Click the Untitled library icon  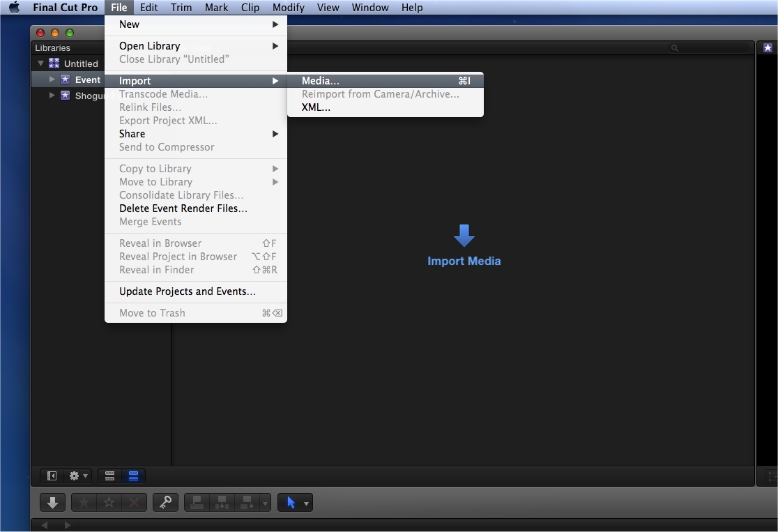54,63
